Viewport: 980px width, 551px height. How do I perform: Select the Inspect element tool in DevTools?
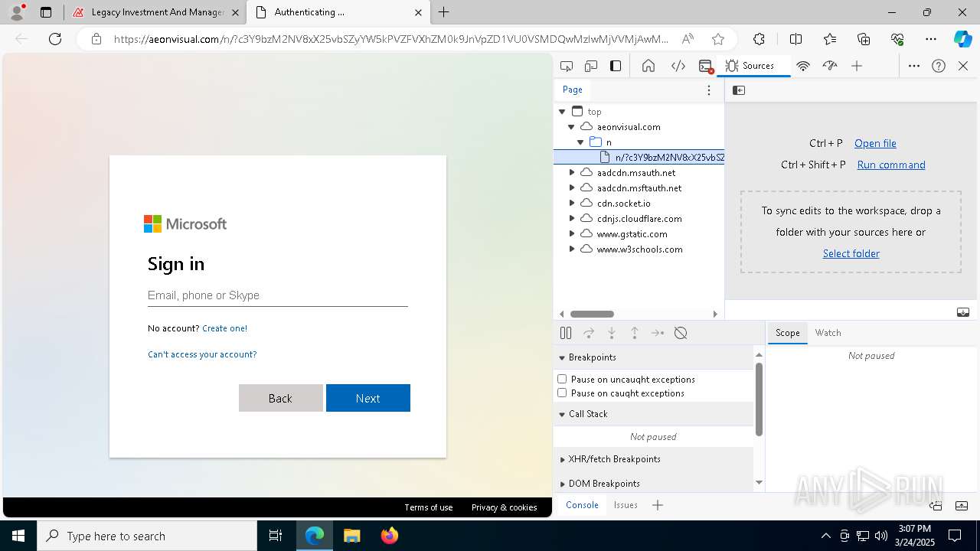coord(567,66)
